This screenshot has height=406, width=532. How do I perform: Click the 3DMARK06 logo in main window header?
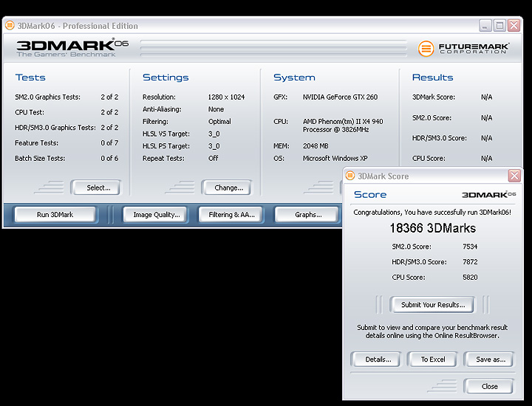[x=72, y=49]
